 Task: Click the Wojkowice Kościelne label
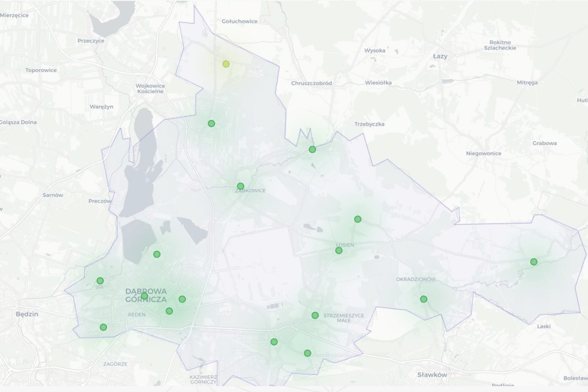pyautogui.click(x=150, y=89)
